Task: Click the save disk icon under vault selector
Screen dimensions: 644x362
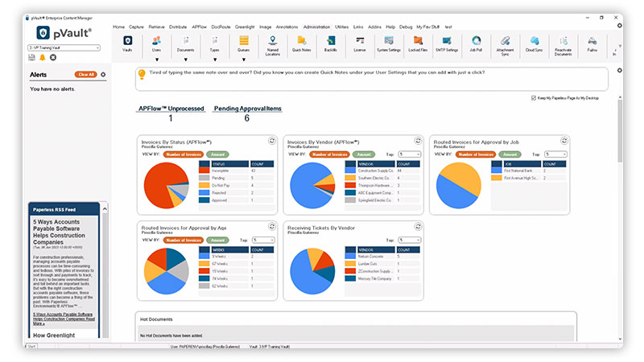Action: [32, 58]
